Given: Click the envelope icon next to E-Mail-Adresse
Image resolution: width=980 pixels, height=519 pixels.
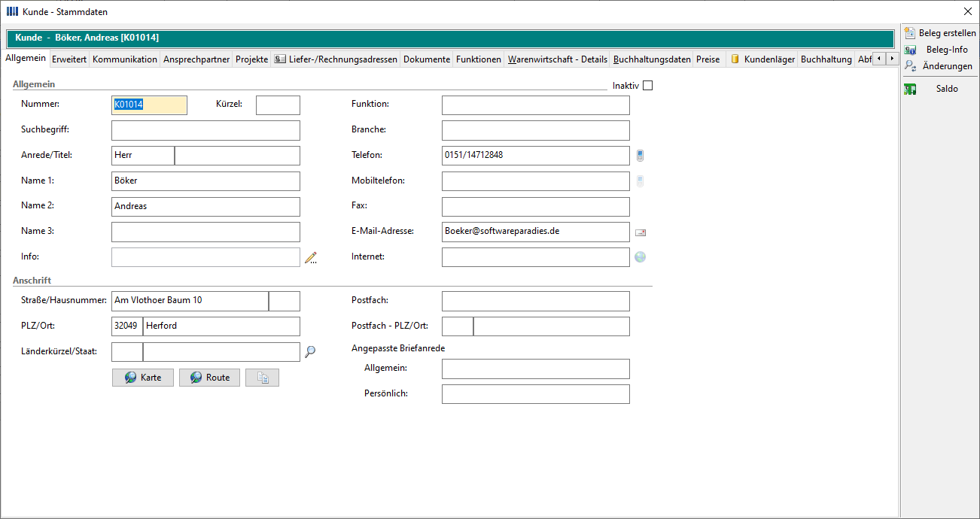Looking at the screenshot, I should (x=641, y=232).
